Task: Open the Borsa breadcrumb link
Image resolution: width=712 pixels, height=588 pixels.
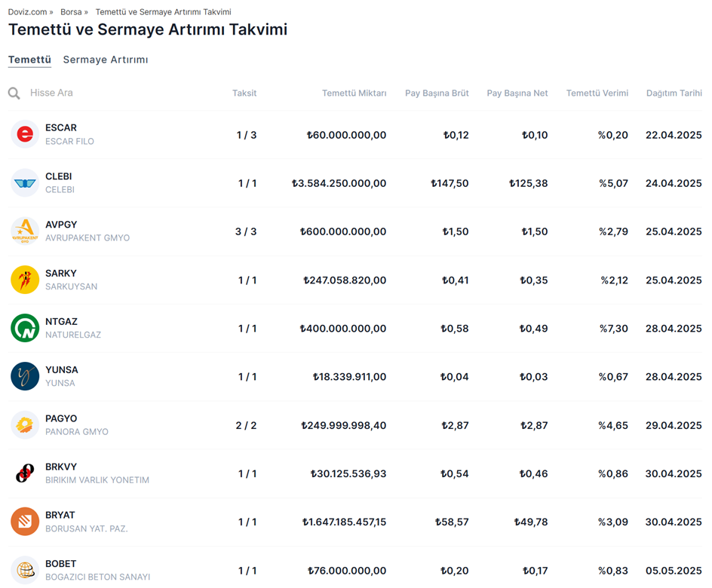Action: tap(71, 12)
